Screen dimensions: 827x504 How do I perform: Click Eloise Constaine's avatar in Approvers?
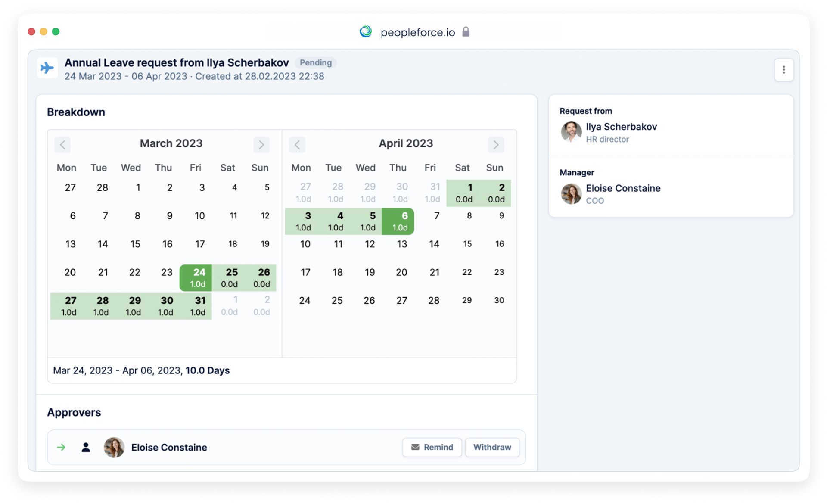114,447
